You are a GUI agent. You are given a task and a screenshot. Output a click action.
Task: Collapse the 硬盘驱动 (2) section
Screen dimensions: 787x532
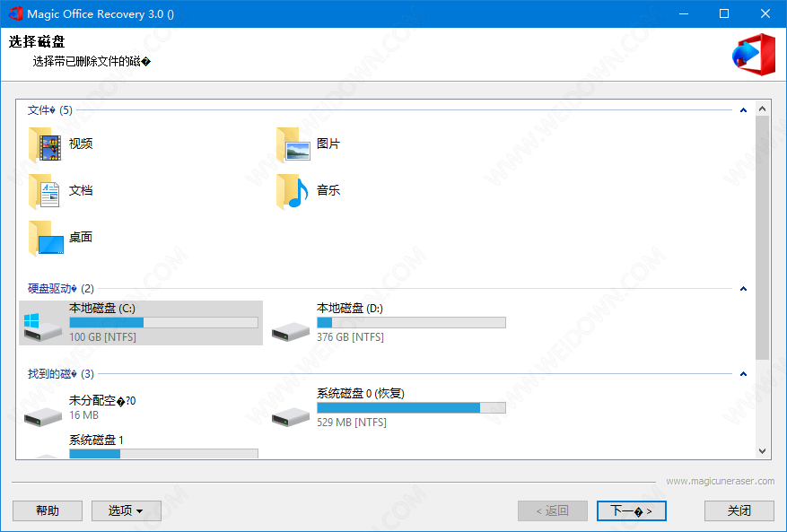coord(743,289)
